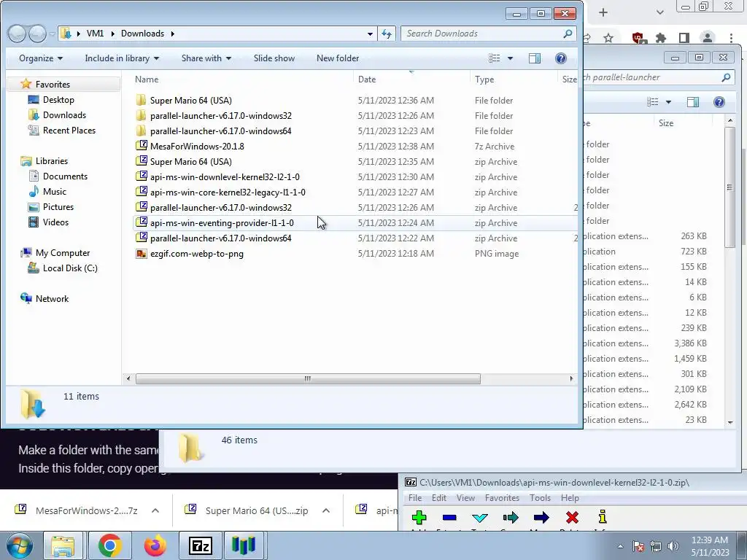Select My Computer in navigation pane

[63, 253]
